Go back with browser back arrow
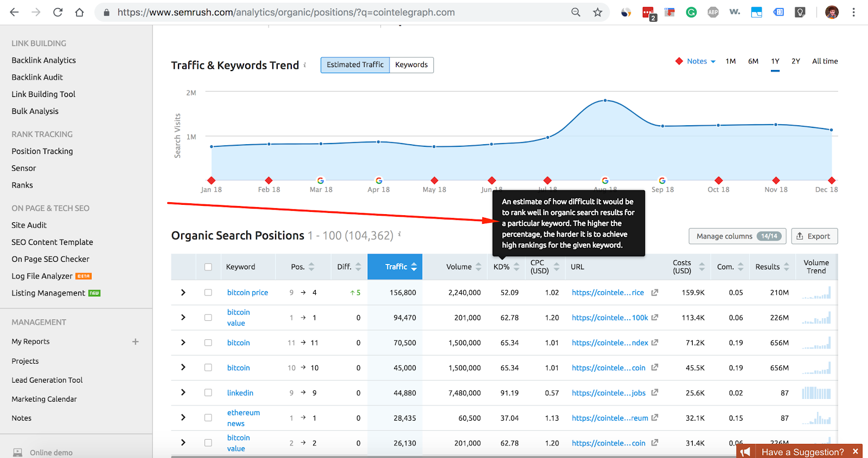 (x=15, y=12)
